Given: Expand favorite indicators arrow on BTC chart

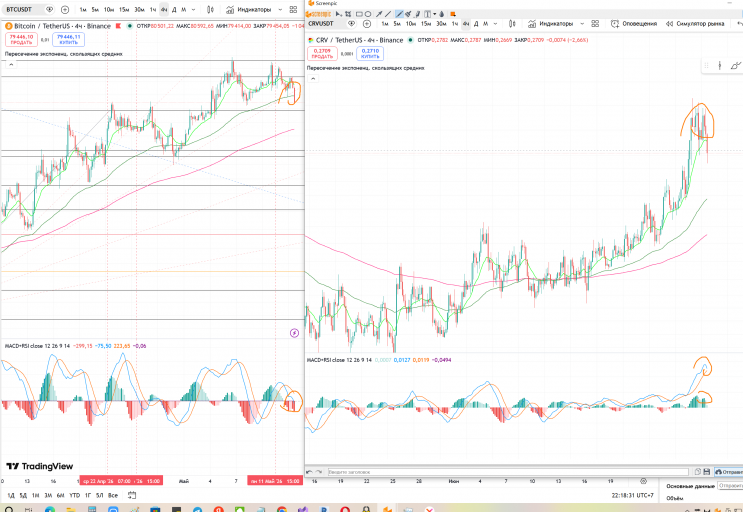Looking at the screenshot, I should pos(280,9).
